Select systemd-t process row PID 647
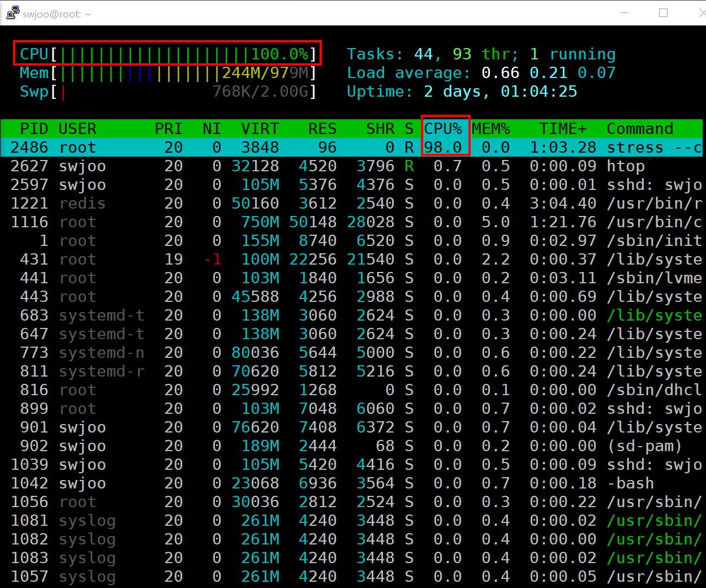 [x=351, y=334]
